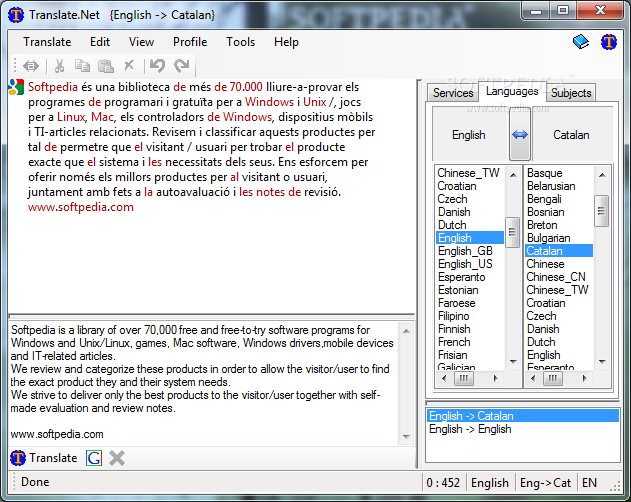
Task: Click the Redo arrow icon
Action: point(181,65)
